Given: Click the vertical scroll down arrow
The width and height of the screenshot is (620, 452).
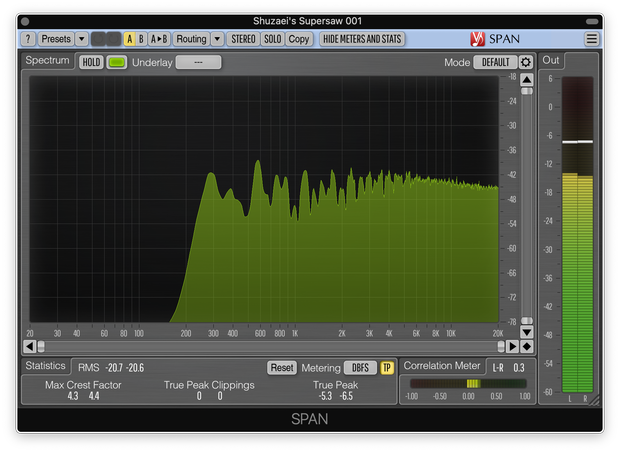Looking at the screenshot, I should [x=526, y=332].
